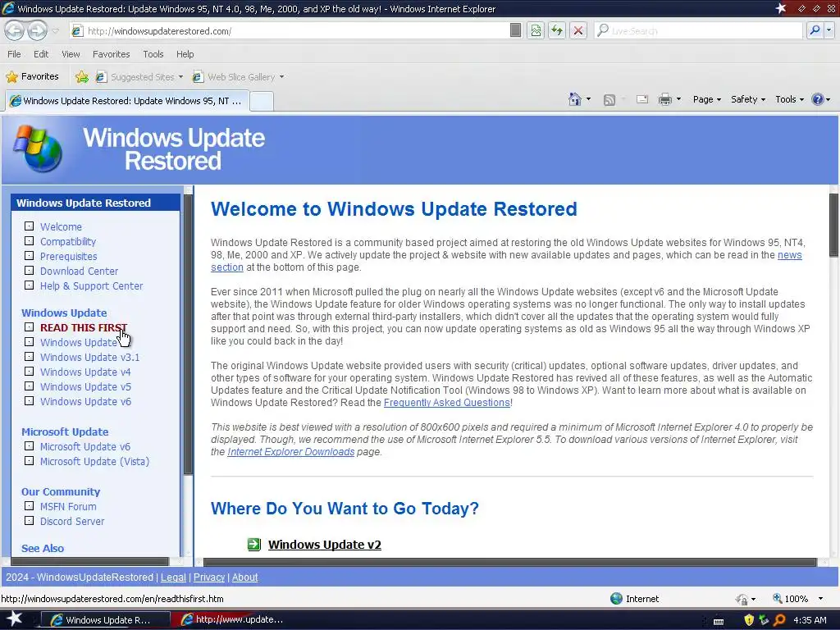Click the Windows Update Restored globe logo

[38, 148]
